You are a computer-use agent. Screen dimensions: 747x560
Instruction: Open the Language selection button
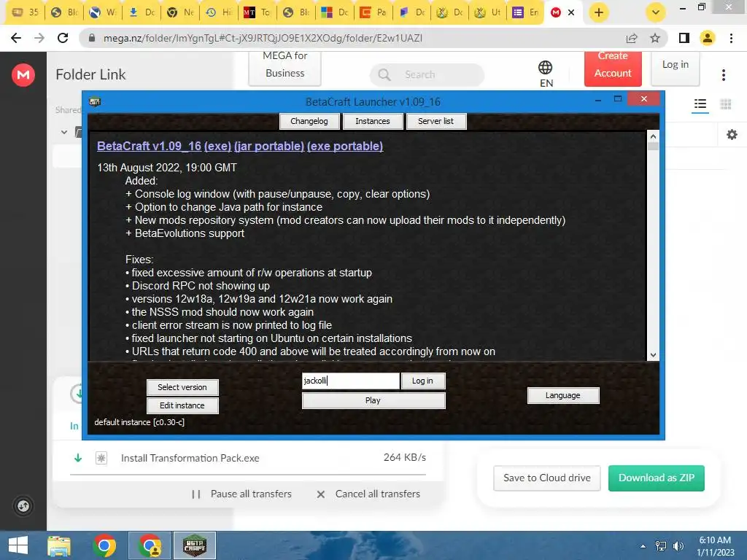point(562,395)
